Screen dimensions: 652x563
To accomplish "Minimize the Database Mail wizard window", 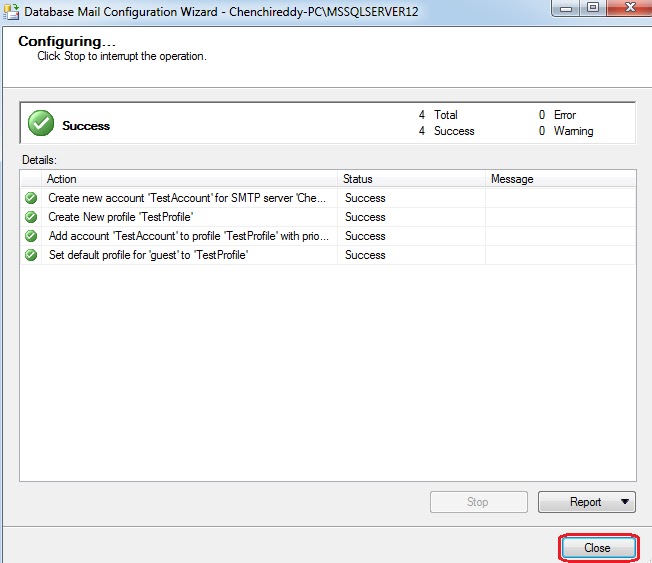I will (566, 8).
